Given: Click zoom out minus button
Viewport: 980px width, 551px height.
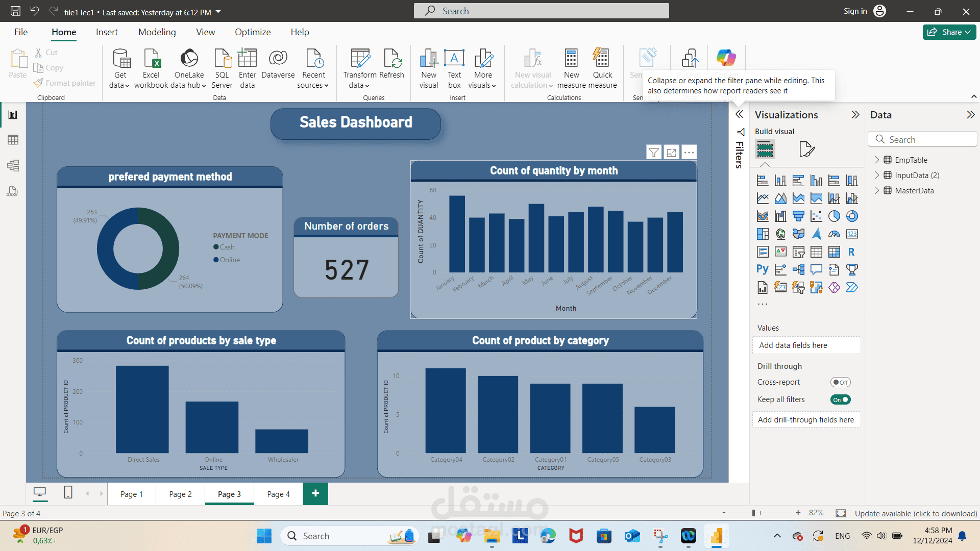Looking at the screenshot, I should click(x=724, y=513).
